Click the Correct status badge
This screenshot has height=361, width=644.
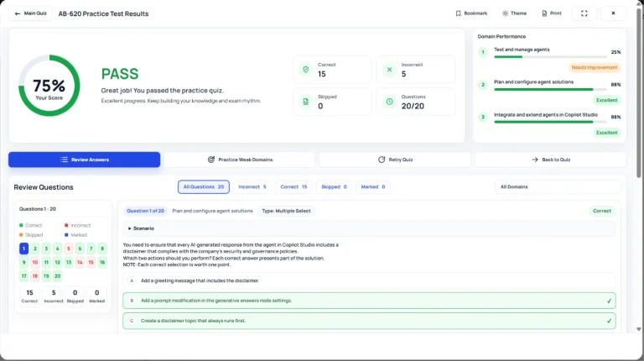(x=602, y=211)
